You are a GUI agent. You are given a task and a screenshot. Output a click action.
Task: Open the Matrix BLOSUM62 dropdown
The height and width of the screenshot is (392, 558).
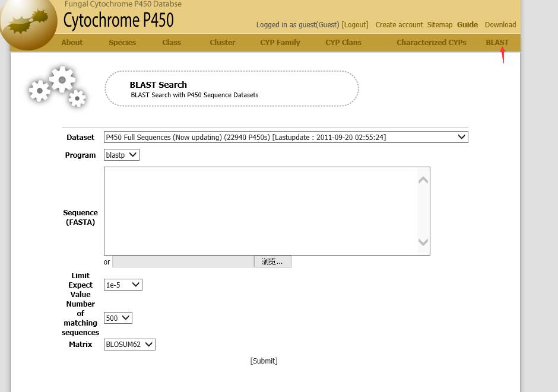pyautogui.click(x=129, y=345)
